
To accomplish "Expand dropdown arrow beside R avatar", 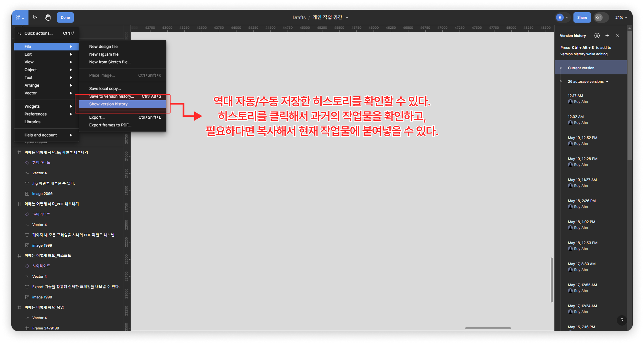I will click(x=567, y=18).
